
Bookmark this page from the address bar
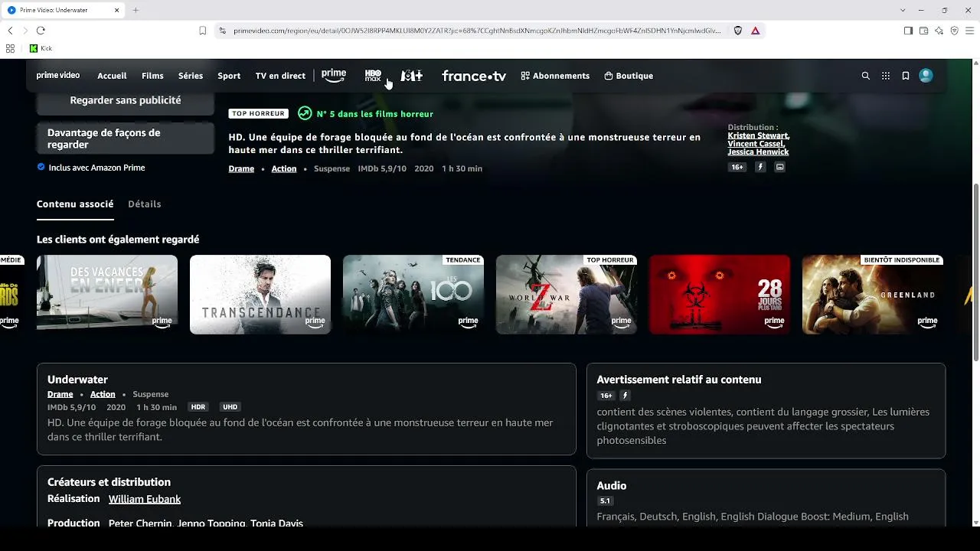coord(202,31)
